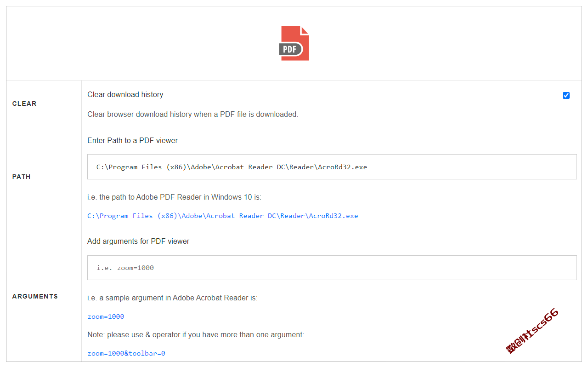This screenshot has width=588, height=368.
Task: Click Add arguments for PDF viewer label
Action: (x=138, y=241)
